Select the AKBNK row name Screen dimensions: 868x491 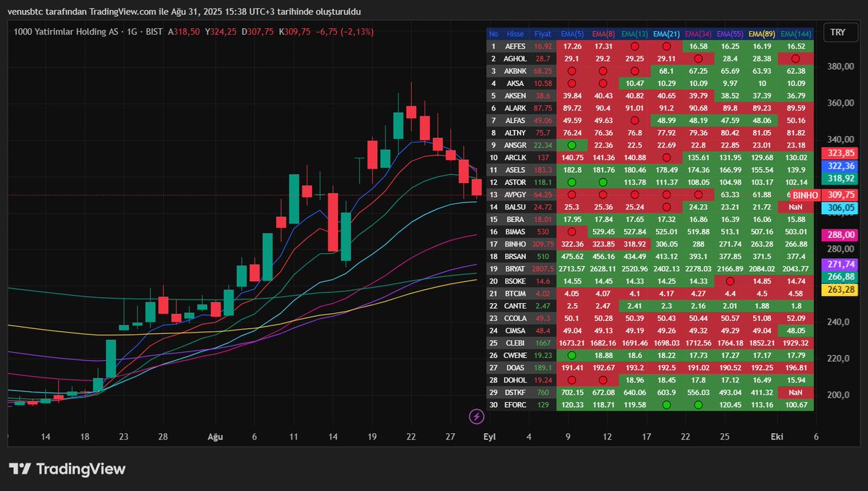514,72
